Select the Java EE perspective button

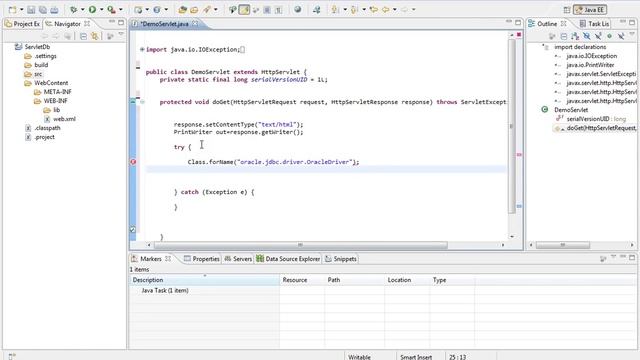(x=590, y=10)
